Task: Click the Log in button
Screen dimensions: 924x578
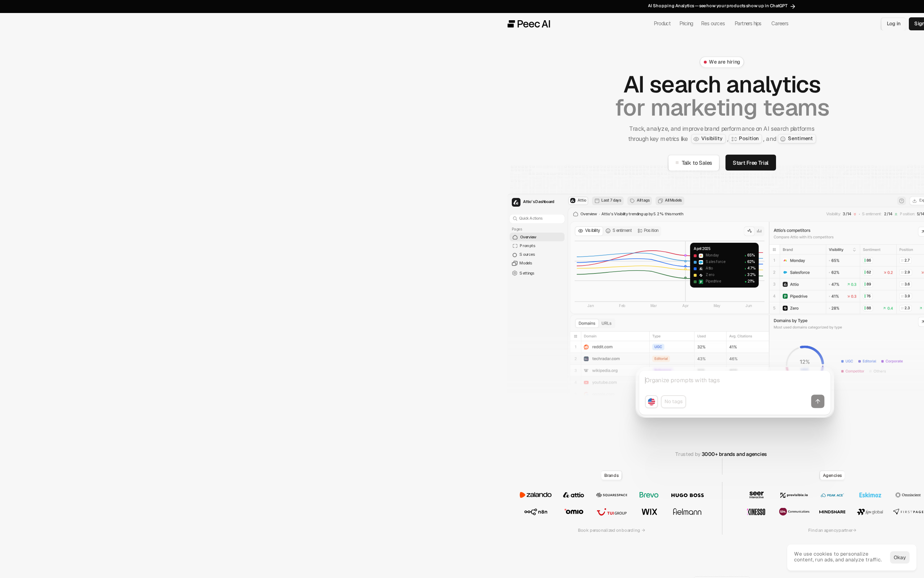Action: [x=893, y=24]
